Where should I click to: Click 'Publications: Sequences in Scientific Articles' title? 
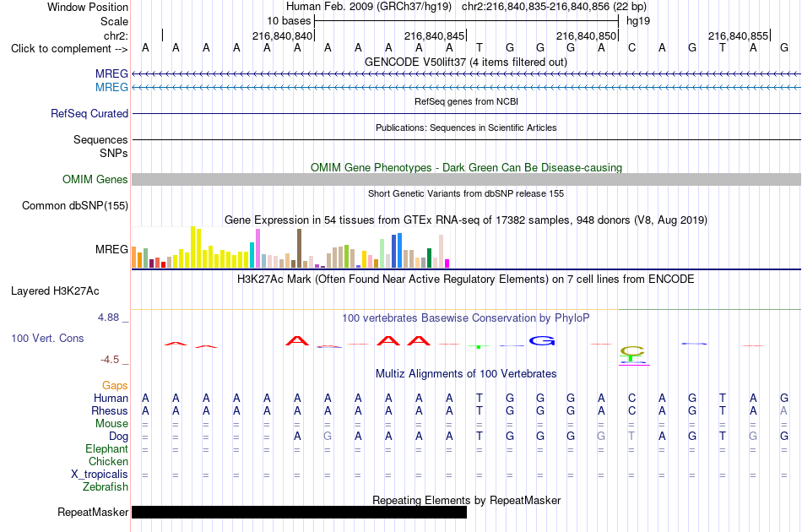click(466, 128)
